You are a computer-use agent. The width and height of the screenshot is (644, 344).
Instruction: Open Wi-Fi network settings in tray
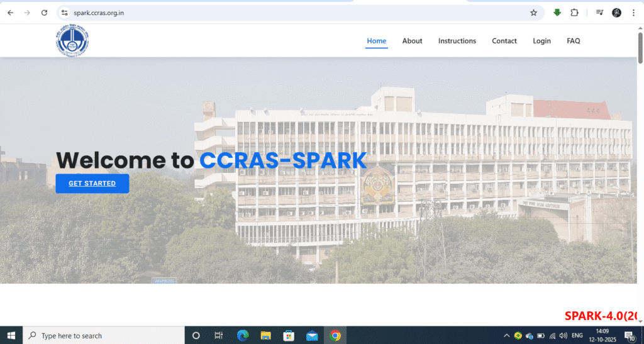(552, 335)
